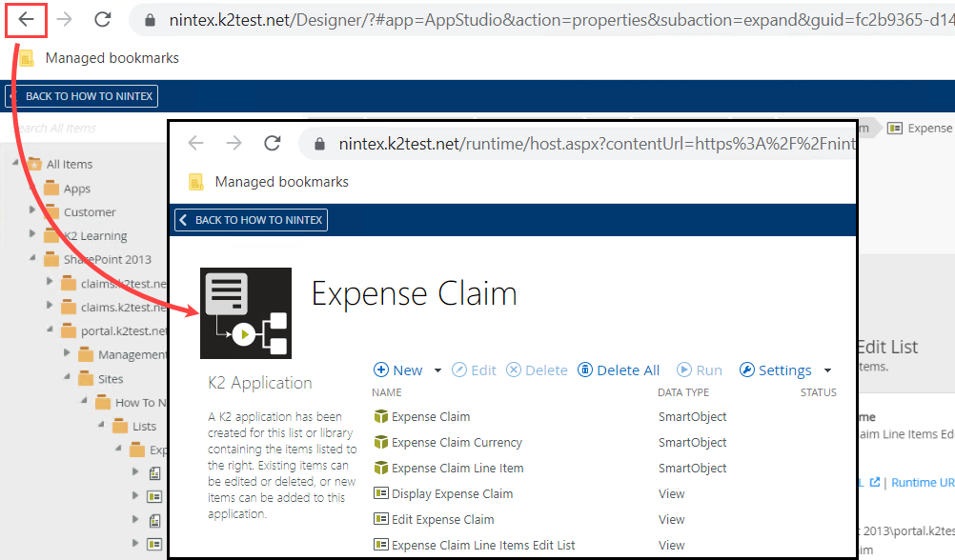Screen dimensions: 955x560
Task: Click the Expense Claim K2 application icon
Action: coord(246,313)
